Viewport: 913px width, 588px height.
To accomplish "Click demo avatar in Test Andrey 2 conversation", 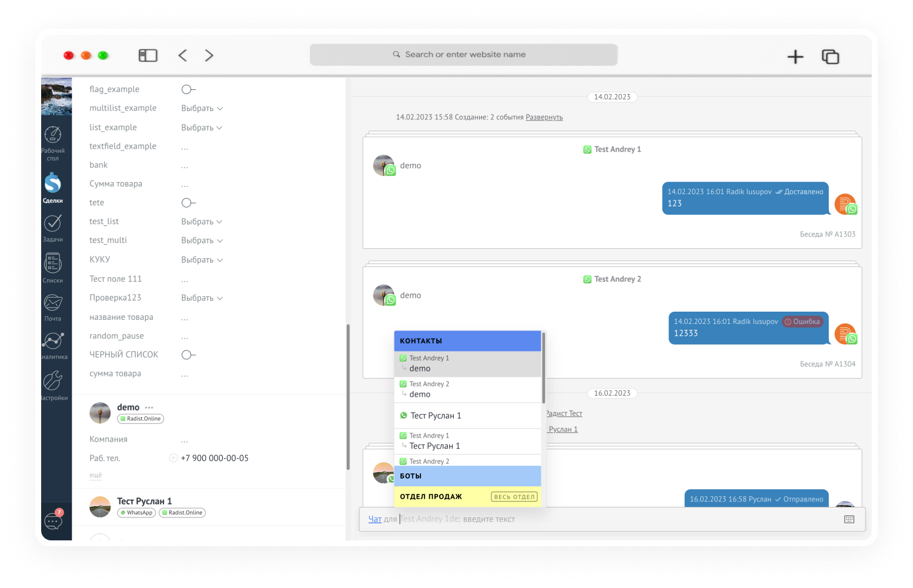I will coord(384,295).
